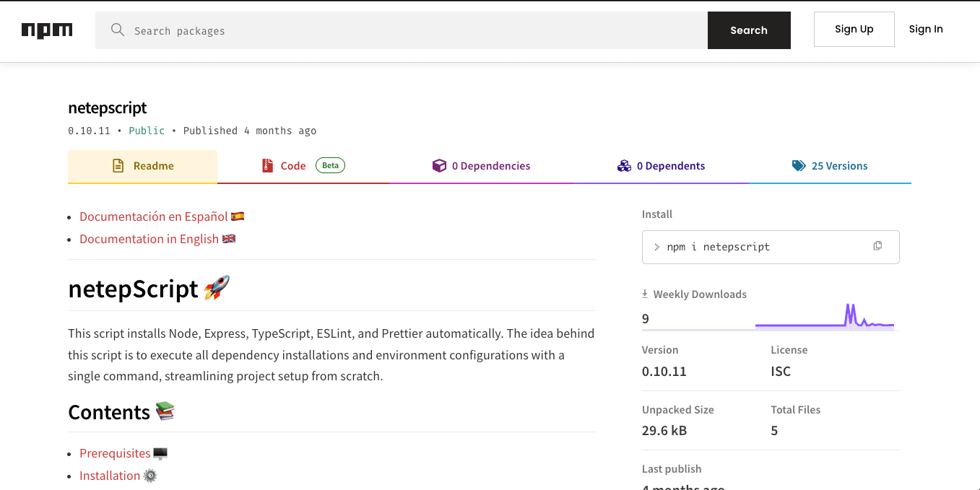Click the books emoji beside Contents
The image size is (980, 490).
pos(165,411)
